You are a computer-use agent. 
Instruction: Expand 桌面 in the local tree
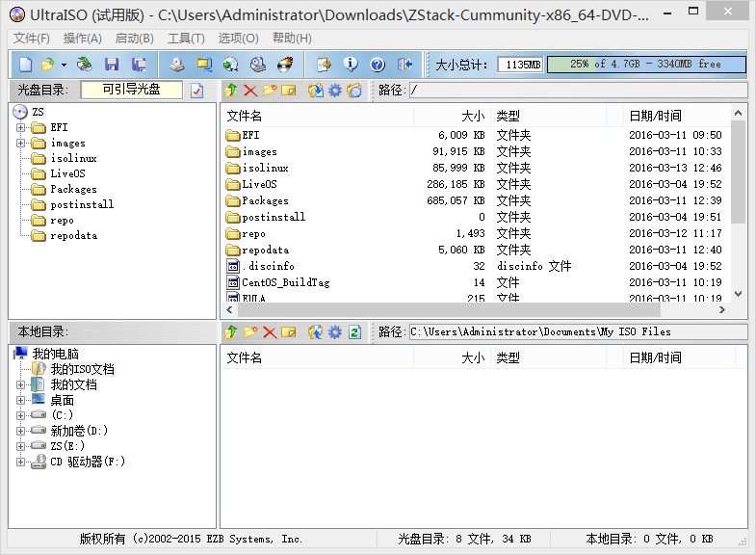click(x=20, y=400)
